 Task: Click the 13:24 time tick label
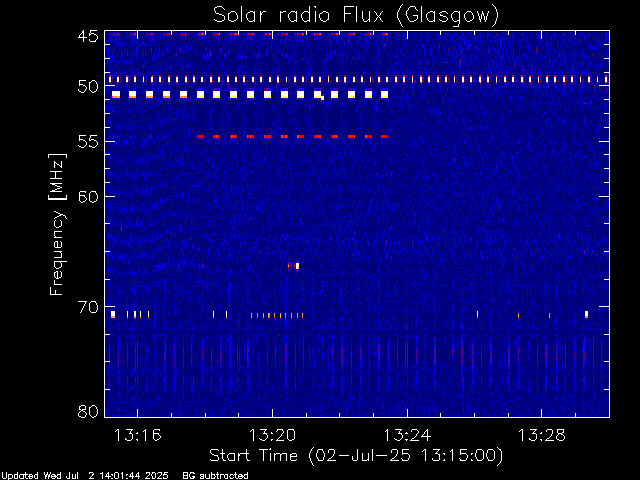click(407, 435)
